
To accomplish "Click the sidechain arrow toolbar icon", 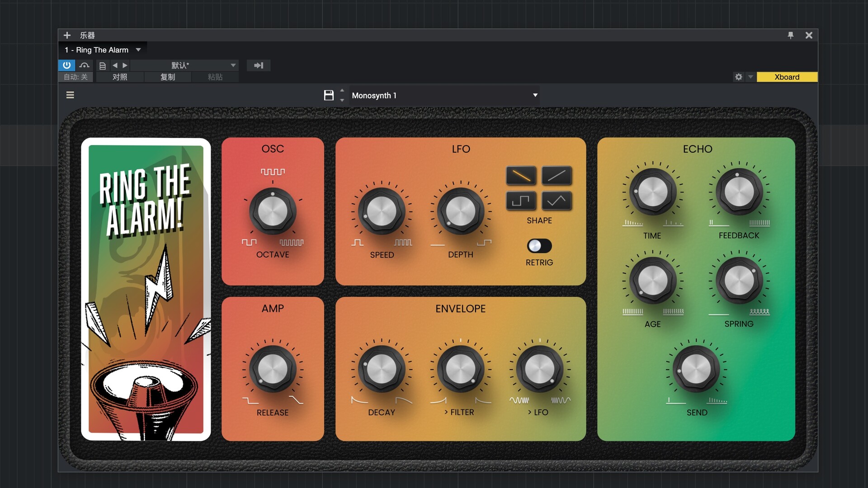I will click(x=259, y=66).
